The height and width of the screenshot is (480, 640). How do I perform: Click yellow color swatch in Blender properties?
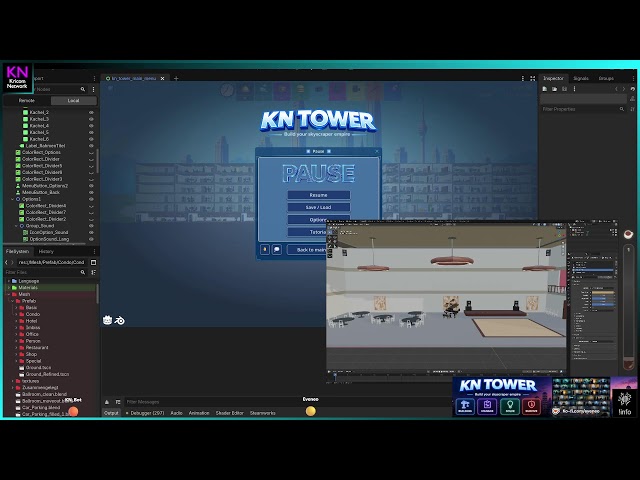[x=603, y=293]
